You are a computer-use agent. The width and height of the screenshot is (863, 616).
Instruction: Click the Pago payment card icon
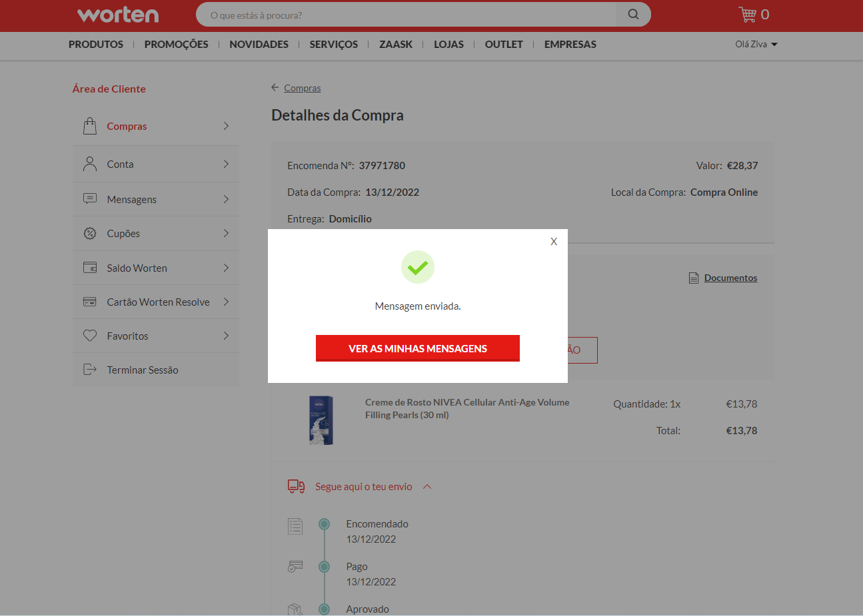click(x=295, y=567)
